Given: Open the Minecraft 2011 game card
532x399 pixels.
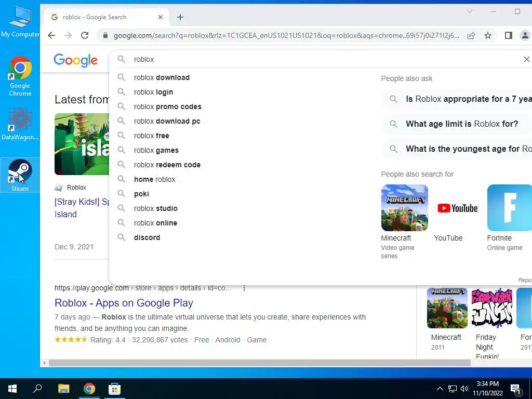Looking at the screenshot, I should pyautogui.click(x=447, y=320).
